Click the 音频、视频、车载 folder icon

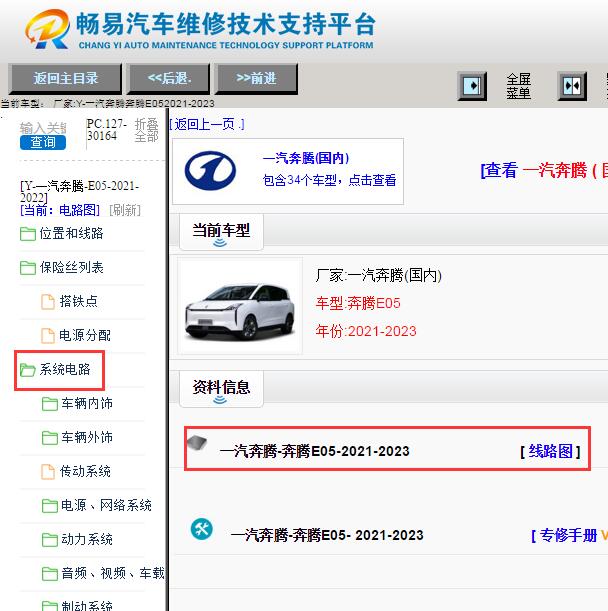click(49, 574)
